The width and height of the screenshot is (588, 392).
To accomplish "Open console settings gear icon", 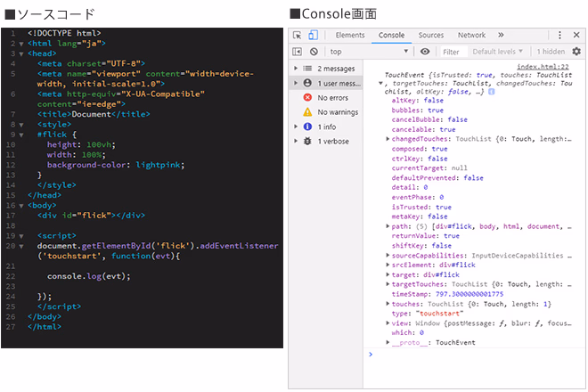I will pyautogui.click(x=576, y=52).
